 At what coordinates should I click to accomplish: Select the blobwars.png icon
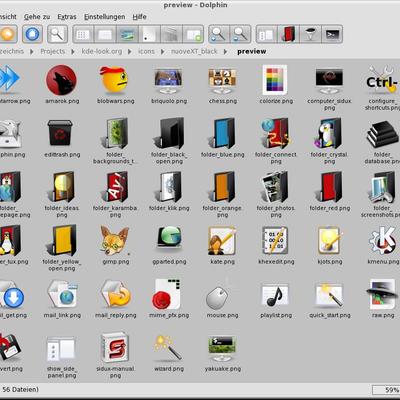pos(114,80)
